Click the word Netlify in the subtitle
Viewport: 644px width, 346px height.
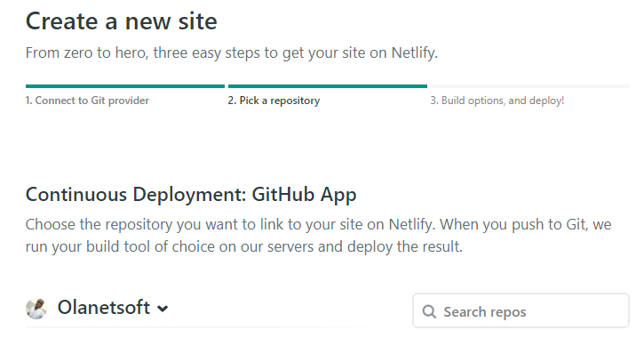coord(415,53)
